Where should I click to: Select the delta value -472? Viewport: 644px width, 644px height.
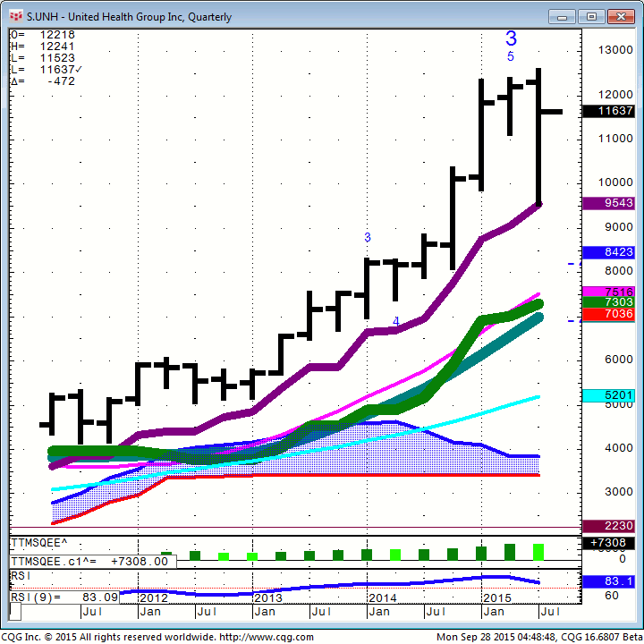click(61, 81)
